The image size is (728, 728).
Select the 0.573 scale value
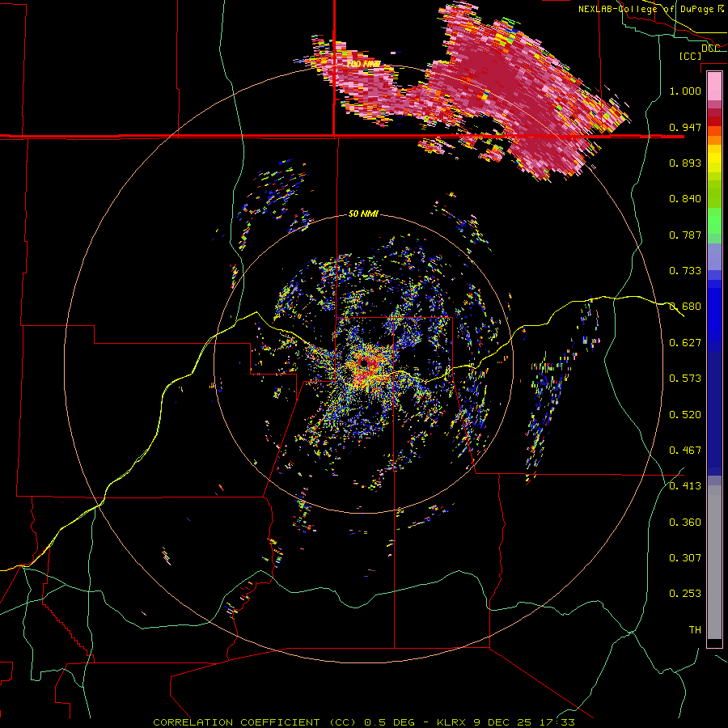tap(685, 379)
